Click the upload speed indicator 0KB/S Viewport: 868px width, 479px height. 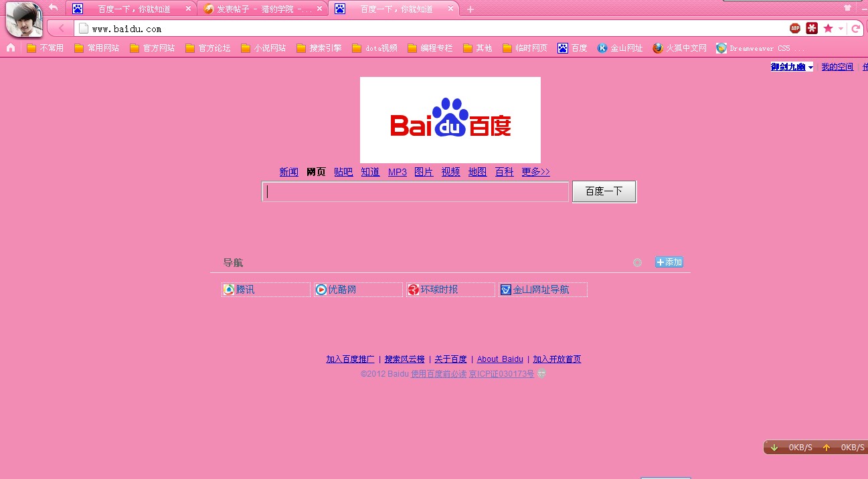843,447
